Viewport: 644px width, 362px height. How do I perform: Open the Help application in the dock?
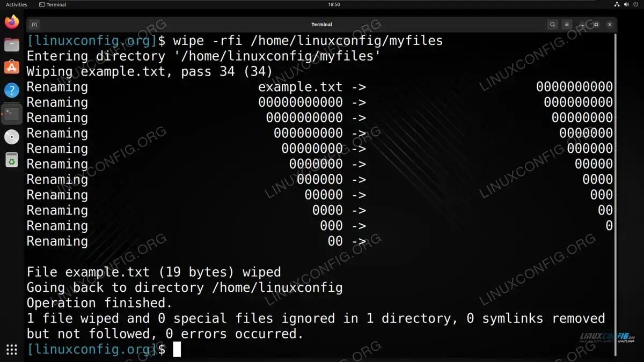[x=11, y=90]
